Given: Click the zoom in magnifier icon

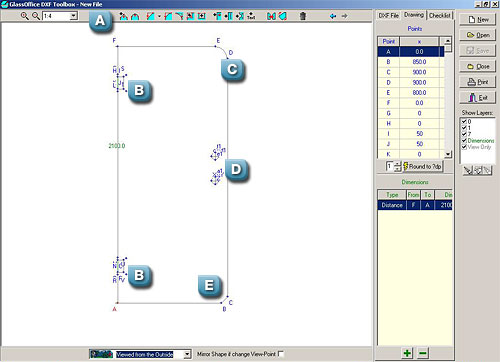Looking at the screenshot, I should point(24,16).
